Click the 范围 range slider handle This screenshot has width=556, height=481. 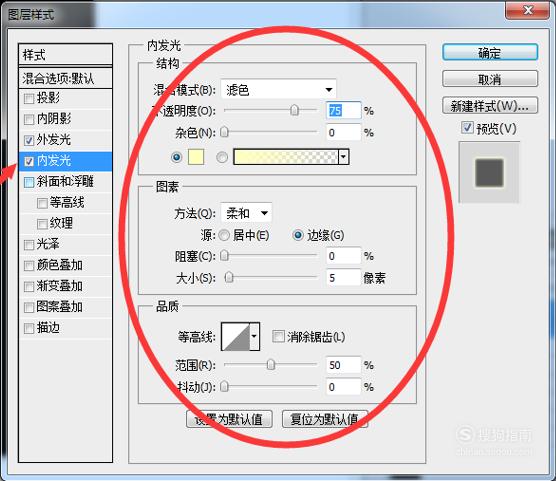[271, 365]
